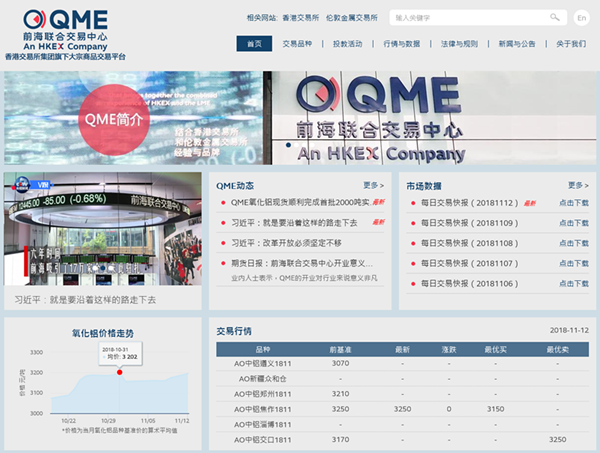Download the 20181112 daily trading report
This screenshot has height=453, width=600.
point(574,203)
